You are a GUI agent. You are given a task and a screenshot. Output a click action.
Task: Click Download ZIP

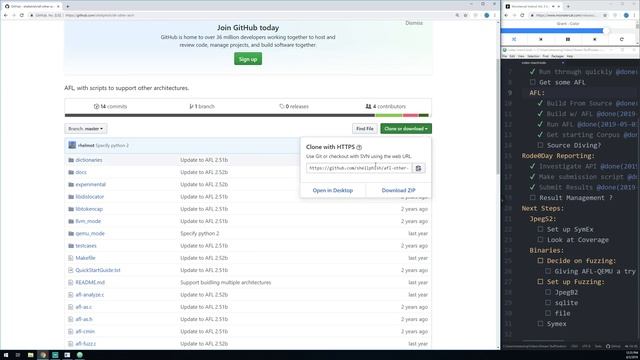click(x=398, y=190)
